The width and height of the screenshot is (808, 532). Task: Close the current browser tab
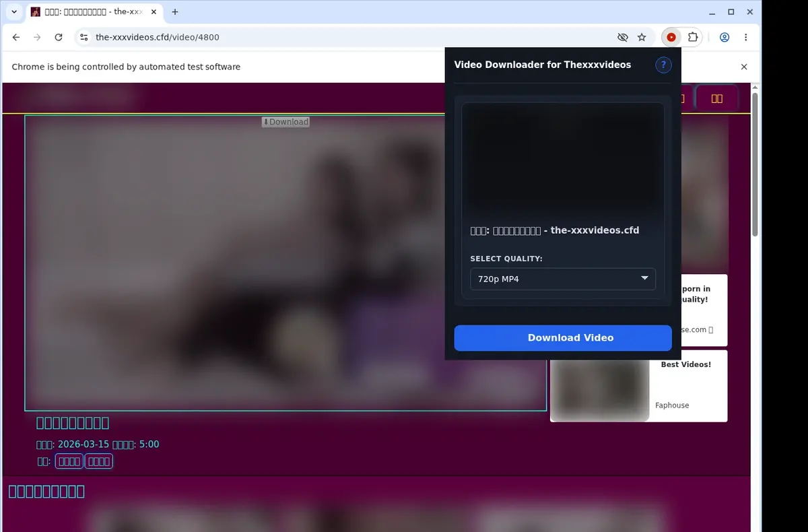pyautogui.click(x=154, y=12)
